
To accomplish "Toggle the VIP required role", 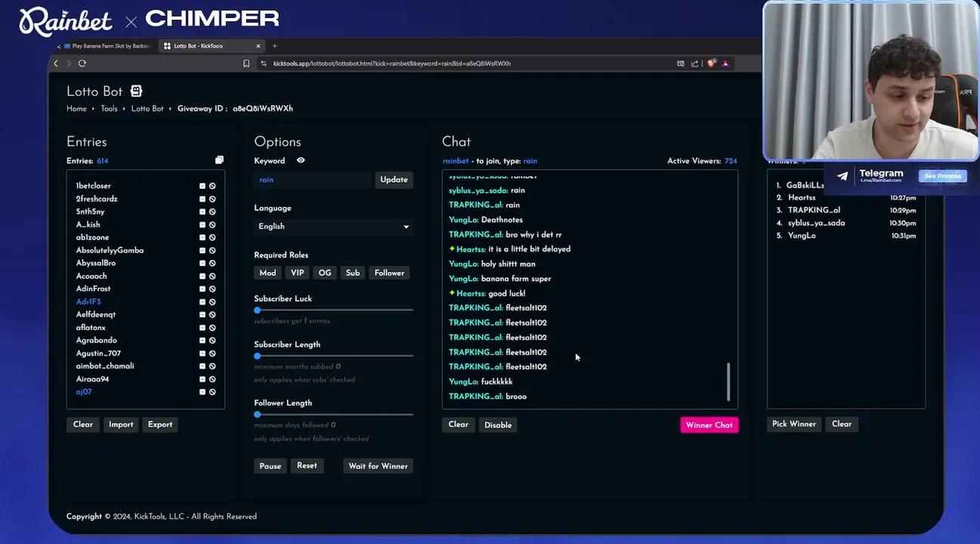I will (x=297, y=273).
